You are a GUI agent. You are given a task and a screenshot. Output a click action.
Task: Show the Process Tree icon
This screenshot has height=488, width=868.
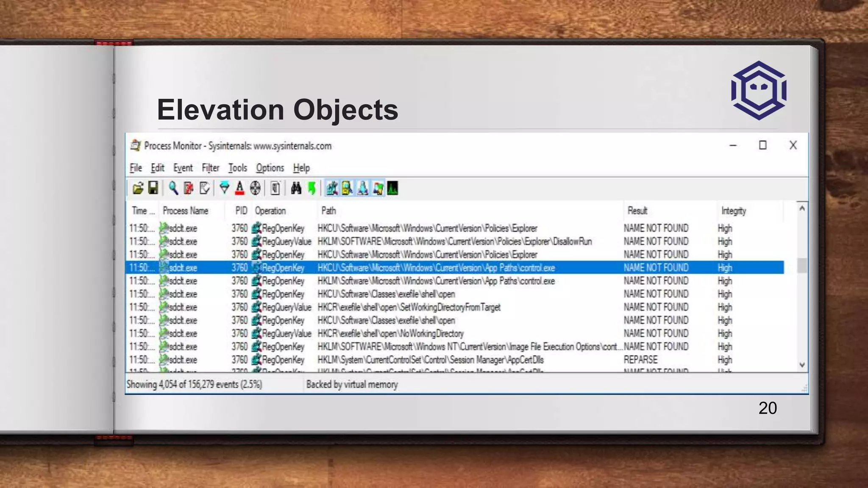pos(275,188)
